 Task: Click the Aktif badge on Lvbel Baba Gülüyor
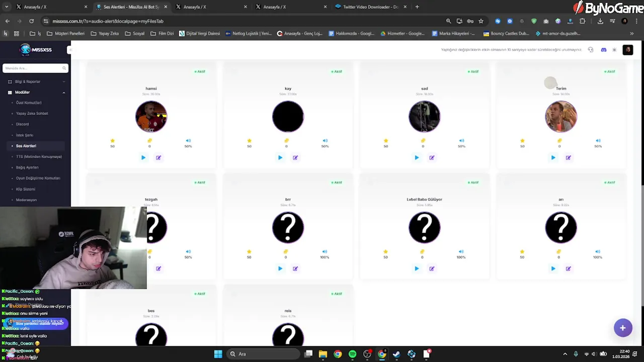[473, 183]
